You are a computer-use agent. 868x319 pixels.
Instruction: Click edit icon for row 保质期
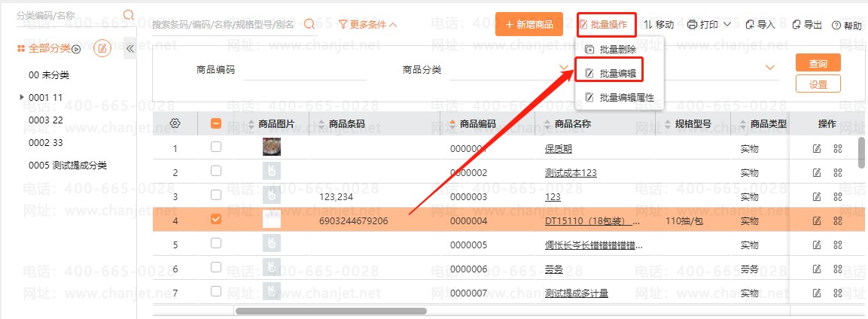point(817,148)
